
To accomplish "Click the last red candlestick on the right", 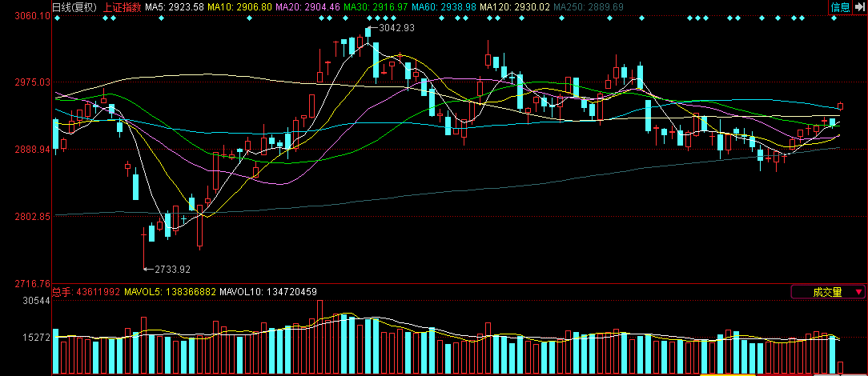I will (x=841, y=106).
